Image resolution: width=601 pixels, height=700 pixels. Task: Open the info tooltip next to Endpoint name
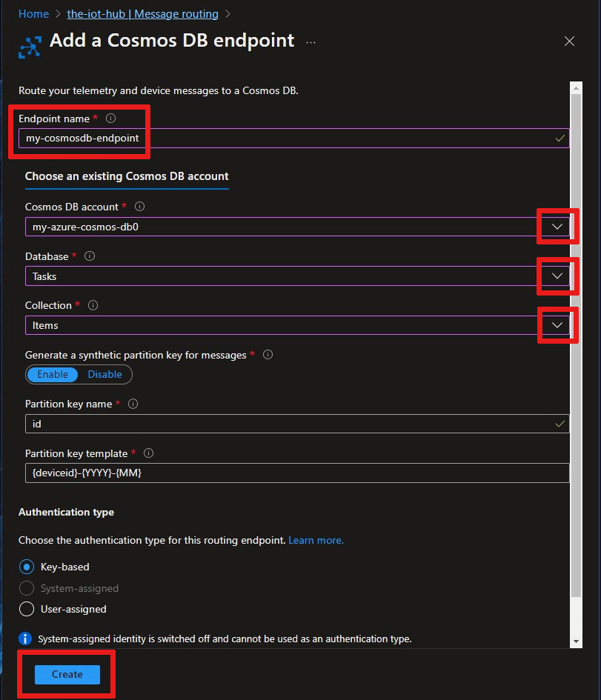point(110,118)
